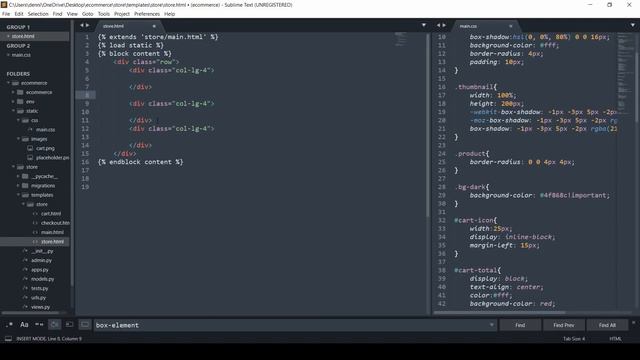Expand the migrations folder
Screen dimensions: 640x360
(x=18, y=186)
